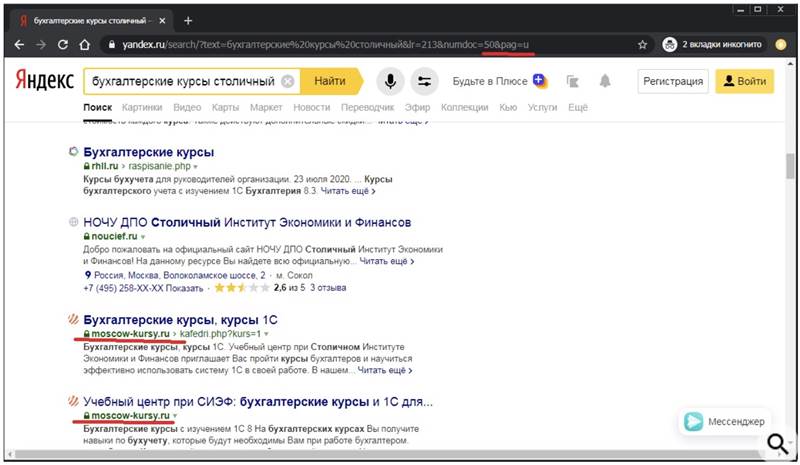Open Учебный центр при СИЭФ result title
This screenshot has width=800, height=465.
[258, 402]
